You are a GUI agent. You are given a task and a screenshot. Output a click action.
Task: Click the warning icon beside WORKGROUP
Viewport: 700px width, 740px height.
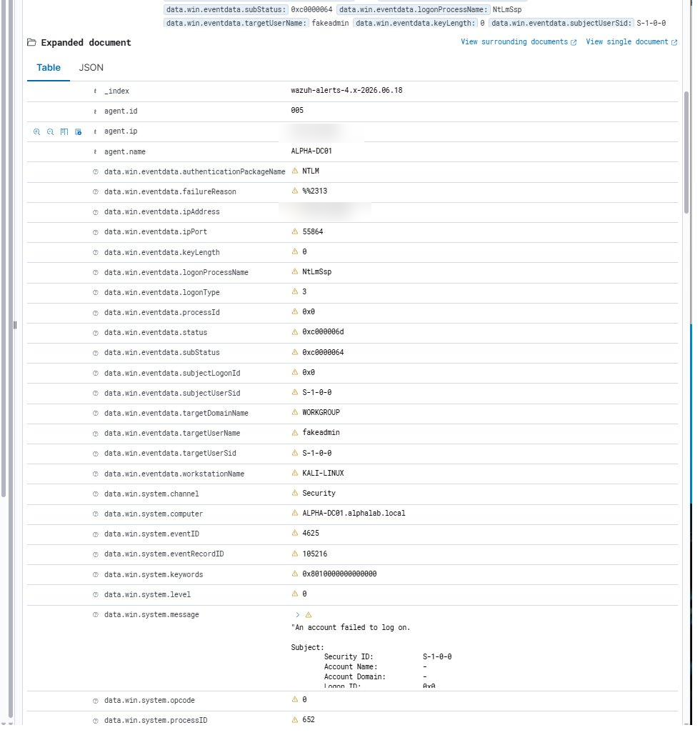click(x=295, y=412)
